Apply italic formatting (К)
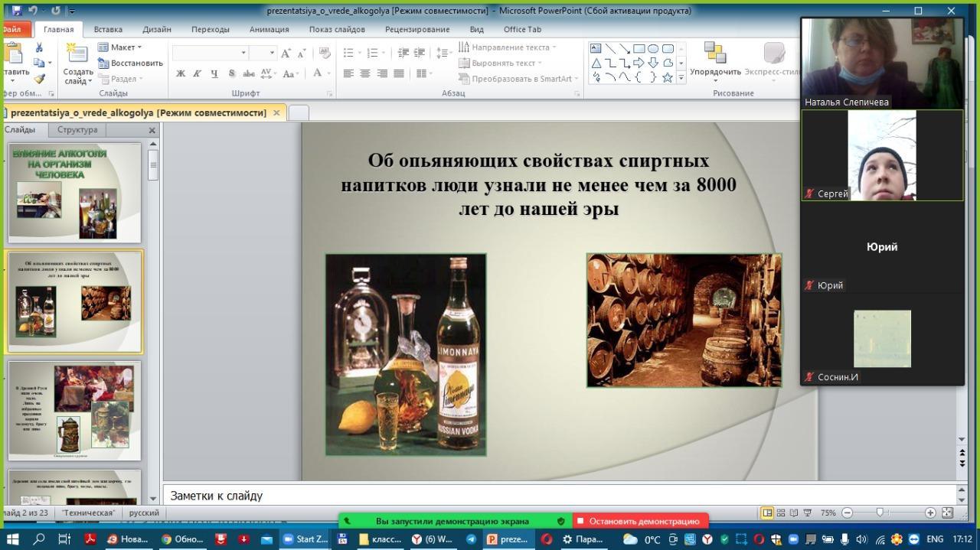This screenshot has height=550, width=980. point(197,74)
